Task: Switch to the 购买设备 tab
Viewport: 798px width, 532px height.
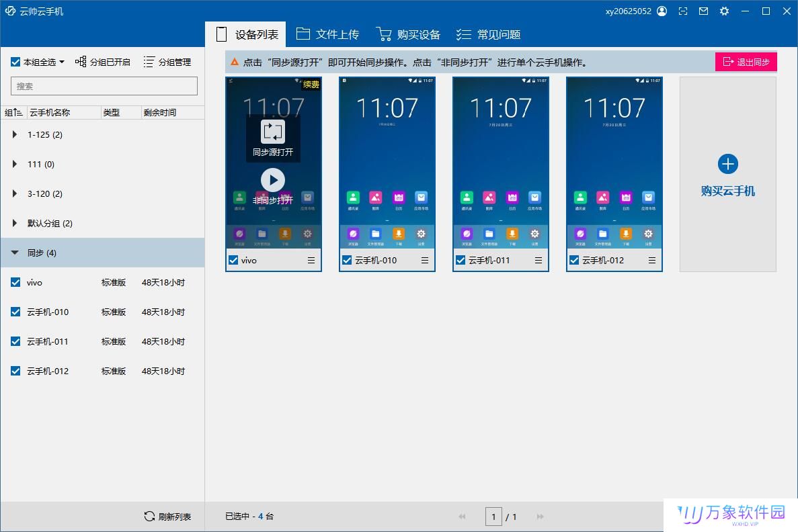Action: click(x=408, y=34)
